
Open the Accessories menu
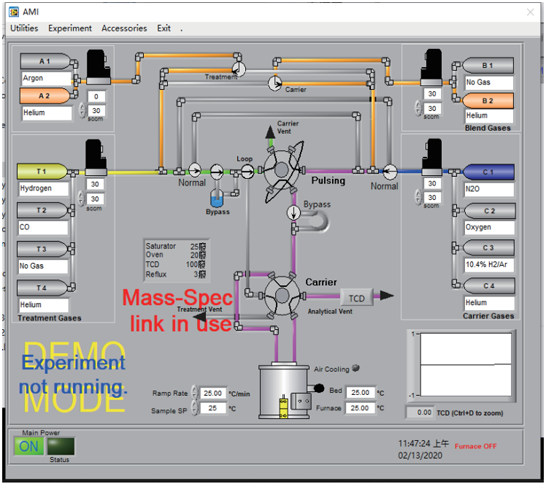124,28
